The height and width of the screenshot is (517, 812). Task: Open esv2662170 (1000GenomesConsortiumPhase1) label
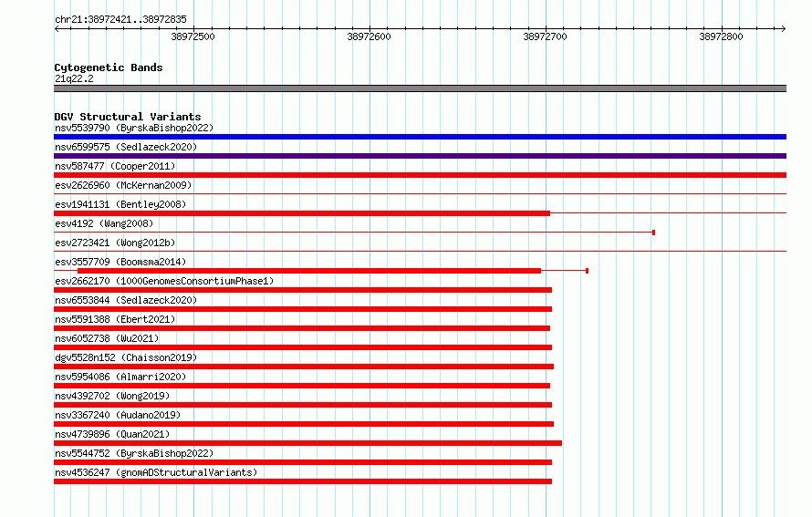pos(164,281)
